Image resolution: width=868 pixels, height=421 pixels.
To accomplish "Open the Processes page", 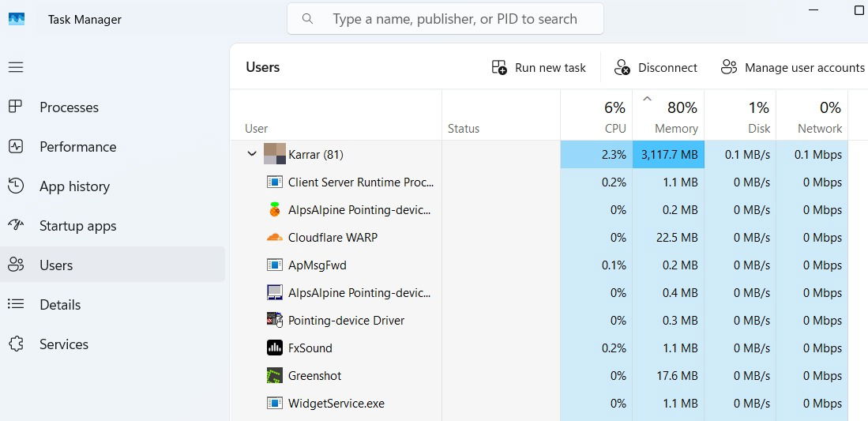I will pyautogui.click(x=69, y=107).
